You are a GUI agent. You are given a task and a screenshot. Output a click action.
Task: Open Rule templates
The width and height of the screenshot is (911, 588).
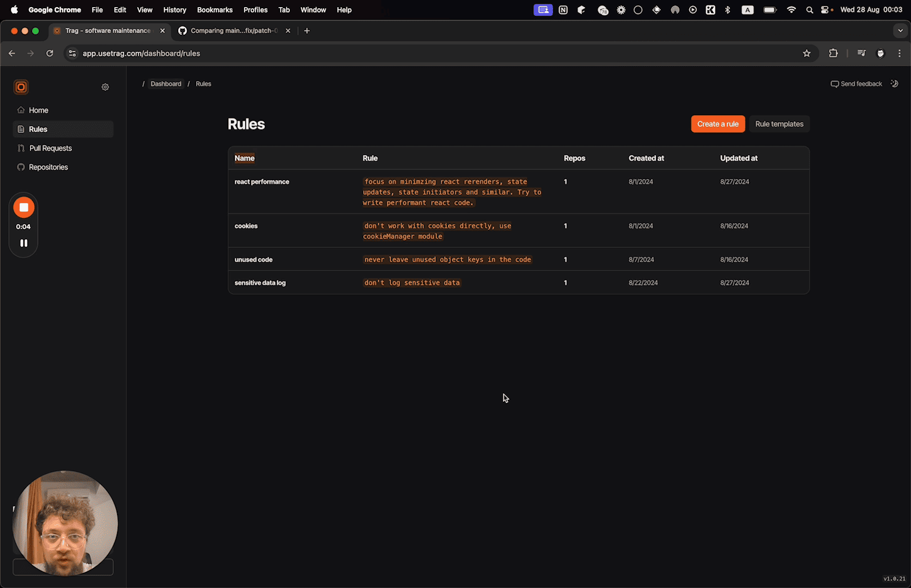[x=779, y=124]
